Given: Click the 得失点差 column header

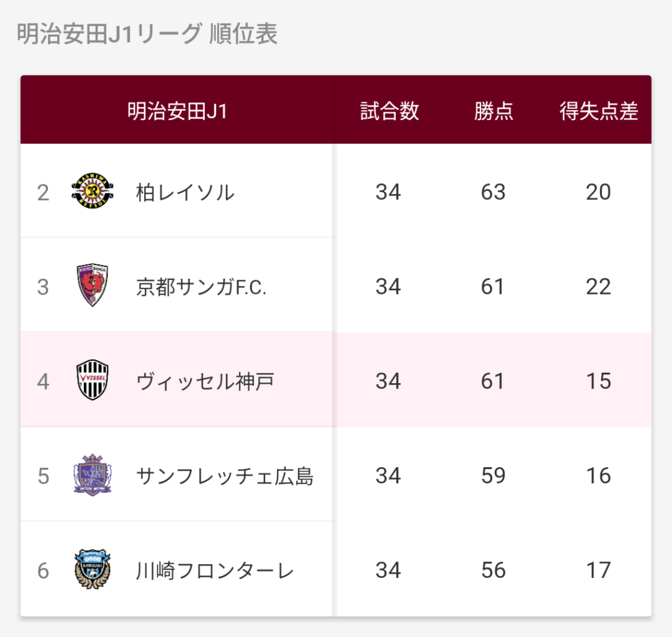Looking at the screenshot, I should [x=598, y=112].
